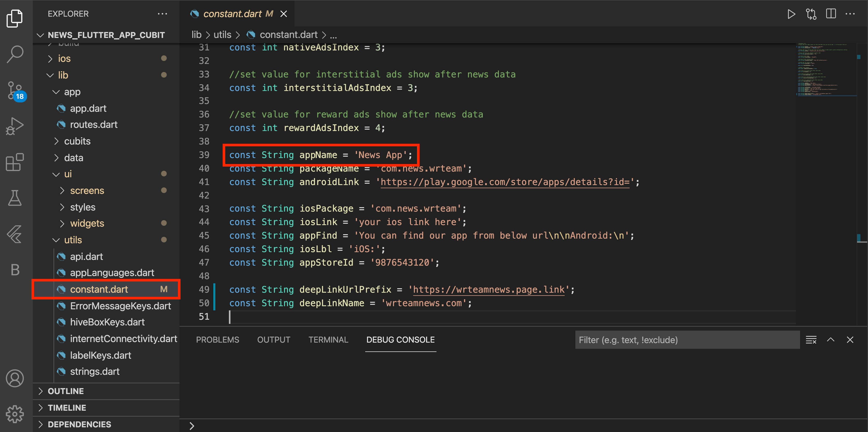Open the Extensions view
Image resolution: width=868 pixels, height=432 pixels.
pos(15,162)
